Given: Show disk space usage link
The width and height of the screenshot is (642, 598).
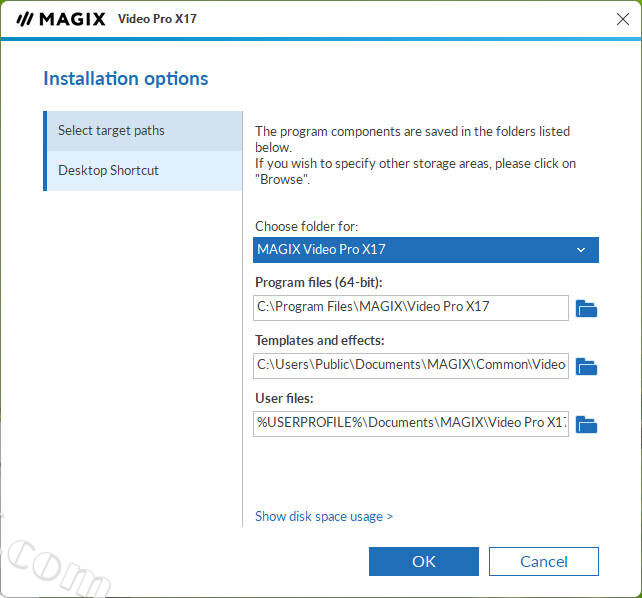Looking at the screenshot, I should (x=324, y=517).
